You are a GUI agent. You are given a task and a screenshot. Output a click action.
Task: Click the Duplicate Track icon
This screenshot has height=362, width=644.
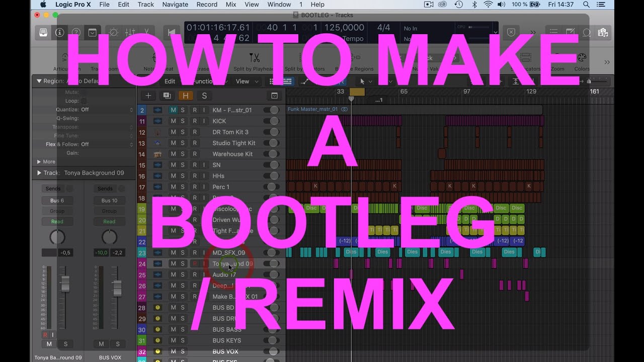click(x=167, y=96)
